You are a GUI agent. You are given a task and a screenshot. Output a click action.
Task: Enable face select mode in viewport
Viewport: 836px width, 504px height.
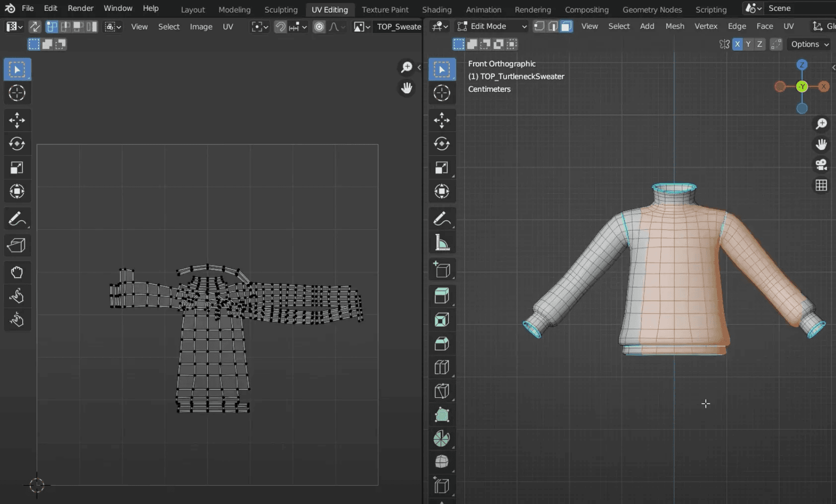pyautogui.click(x=566, y=26)
